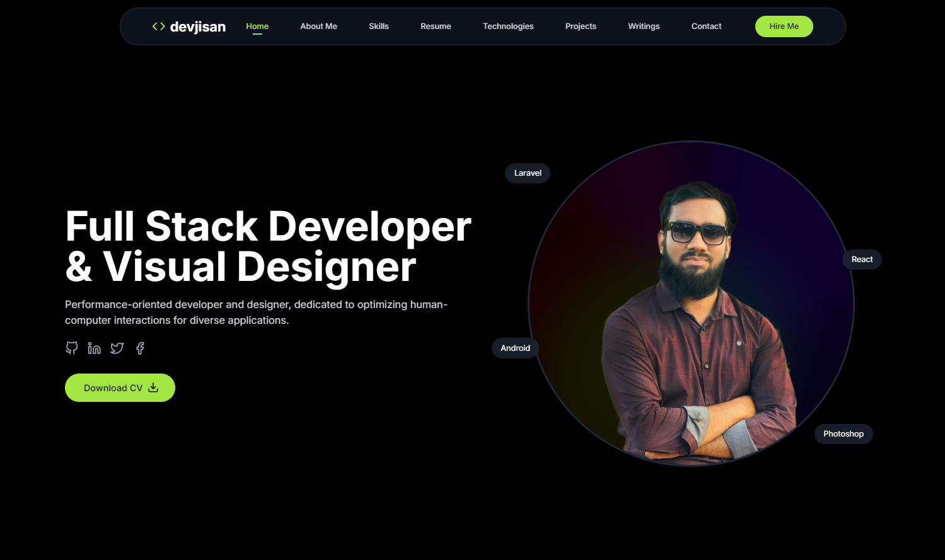Image resolution: width=945 pixels, height=560 pixels.
Task: Select the Laravel skill badge
Action: [x=527, y=173]
